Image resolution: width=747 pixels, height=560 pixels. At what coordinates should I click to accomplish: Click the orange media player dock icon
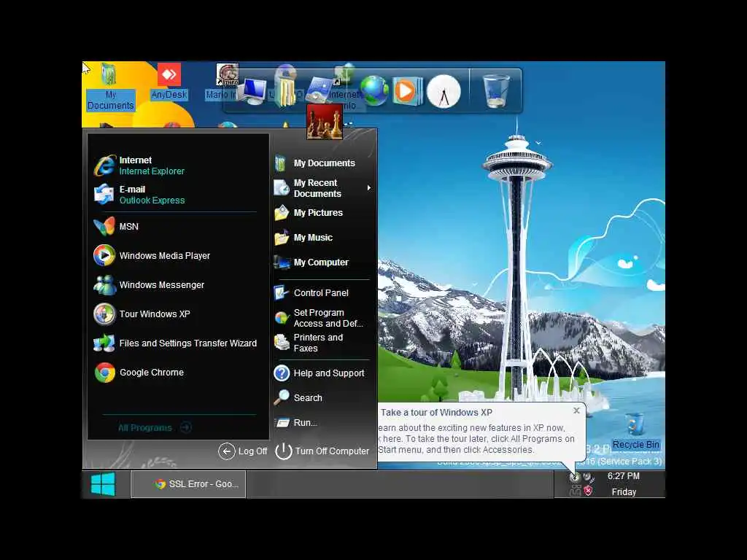click(x=407, y=90)
